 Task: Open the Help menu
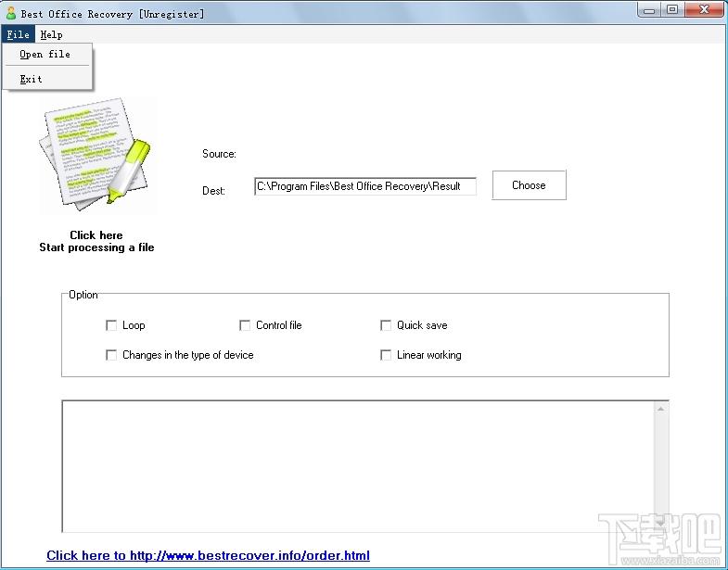(52, 34)
